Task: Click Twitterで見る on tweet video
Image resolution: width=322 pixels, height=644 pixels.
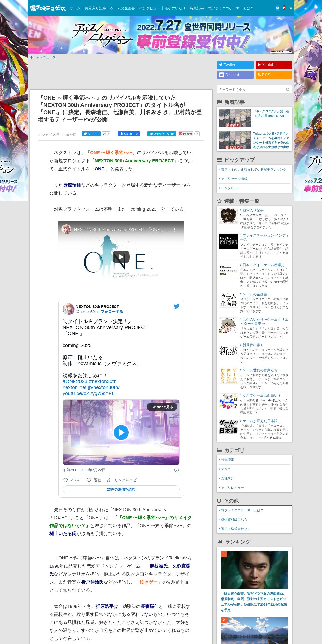Action: pyautogui.click(x=162, y=407)
